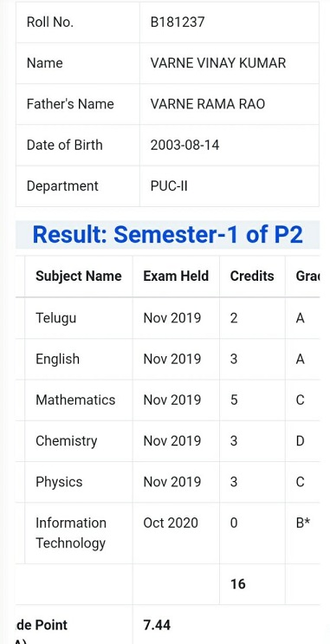Viewport: 330px width, 644px height.
Task: Click the grade point value 7.44
Action: pos(157,625)
